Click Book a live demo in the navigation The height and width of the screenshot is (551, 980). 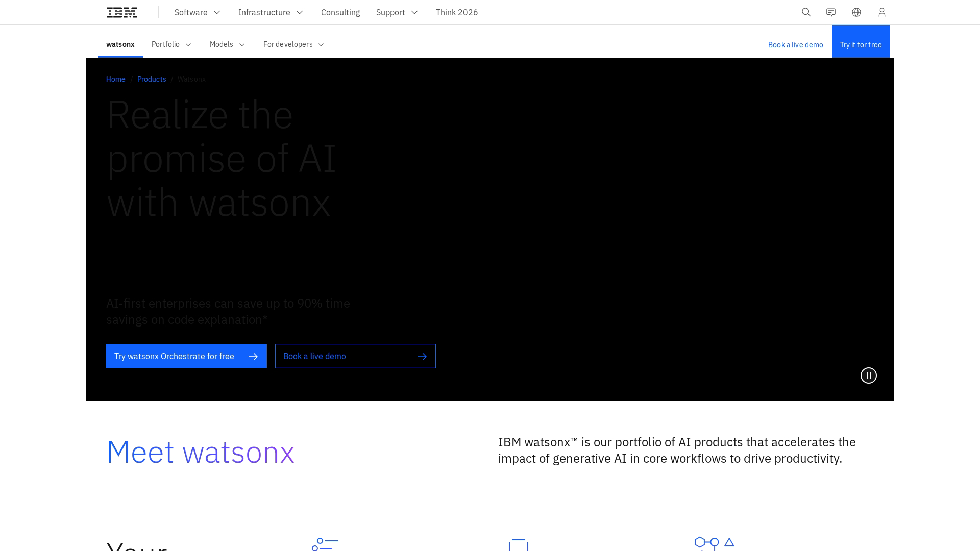(795, 44)
